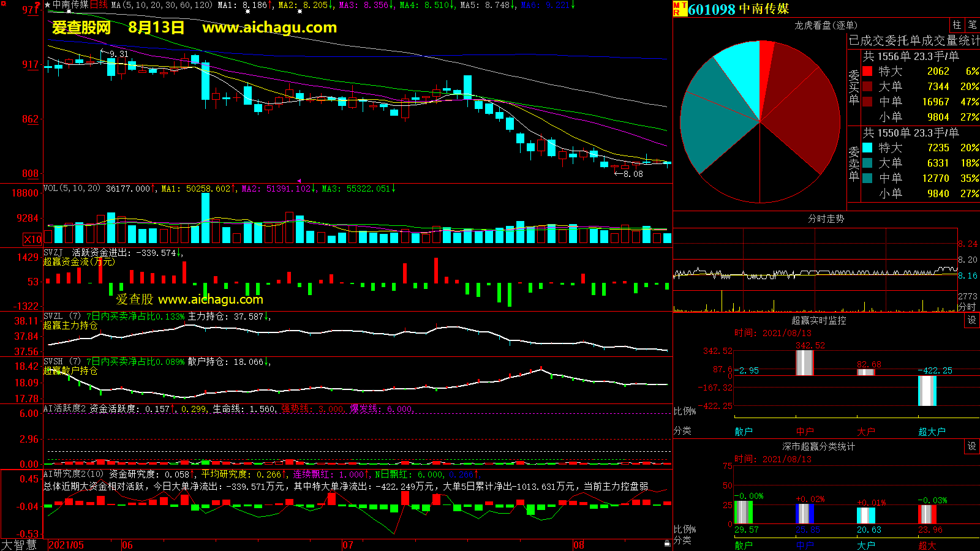Screen dimensions: 980x551
Task: Click the MTR badge beside stock code 601098
Action: point(680,9)
